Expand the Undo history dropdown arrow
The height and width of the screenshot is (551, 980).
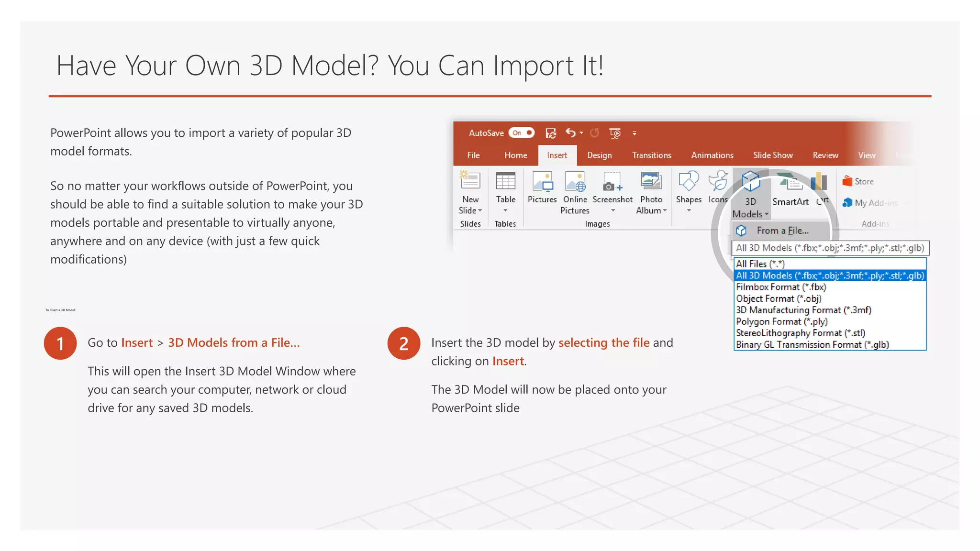(x=581, y=133)
